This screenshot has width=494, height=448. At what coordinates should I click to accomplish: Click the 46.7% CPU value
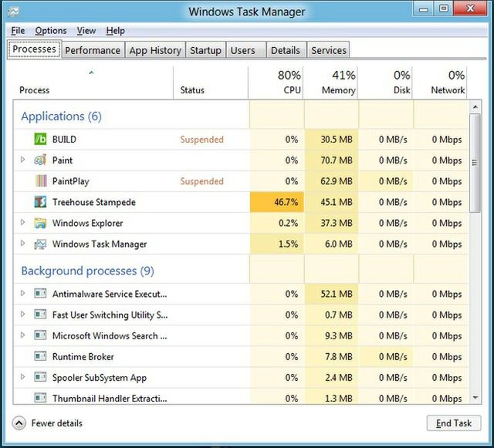click(x=286, y=202)
